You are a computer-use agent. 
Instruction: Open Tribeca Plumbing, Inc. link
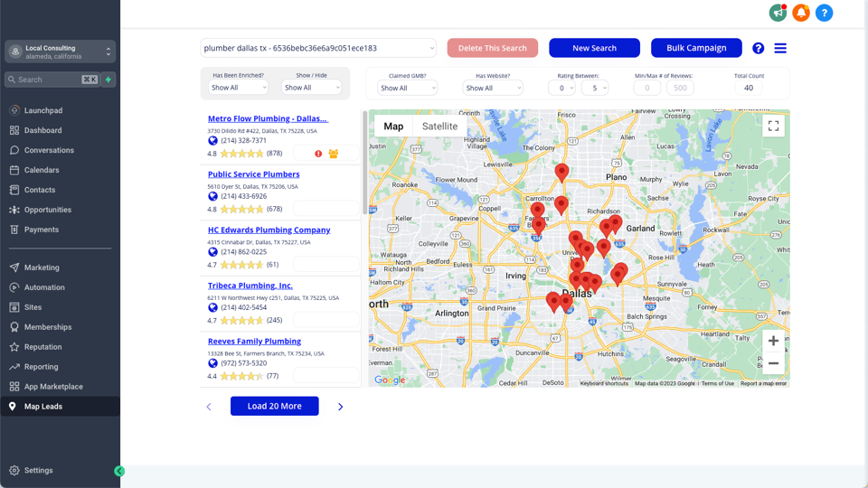[250, 286]
